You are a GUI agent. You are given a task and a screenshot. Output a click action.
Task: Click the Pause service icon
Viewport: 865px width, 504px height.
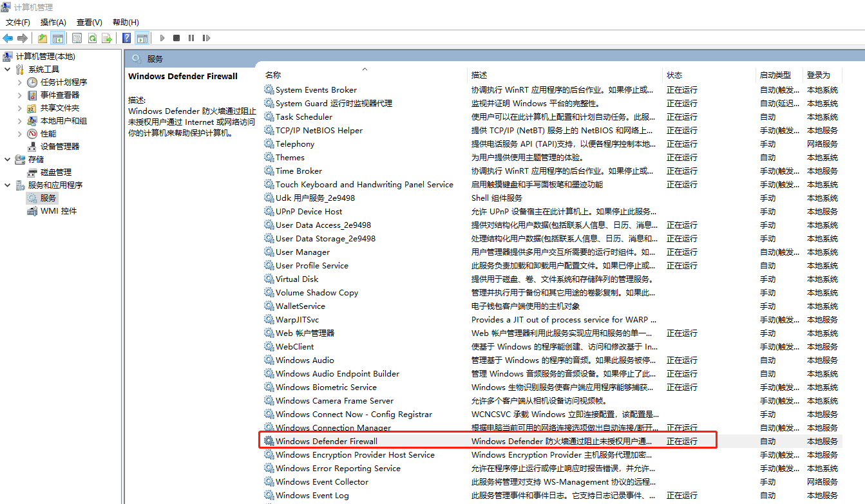[191, 38]
